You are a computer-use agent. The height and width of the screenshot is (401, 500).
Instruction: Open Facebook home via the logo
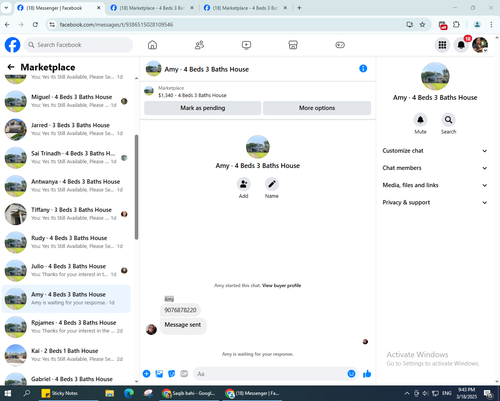(12, 45)
